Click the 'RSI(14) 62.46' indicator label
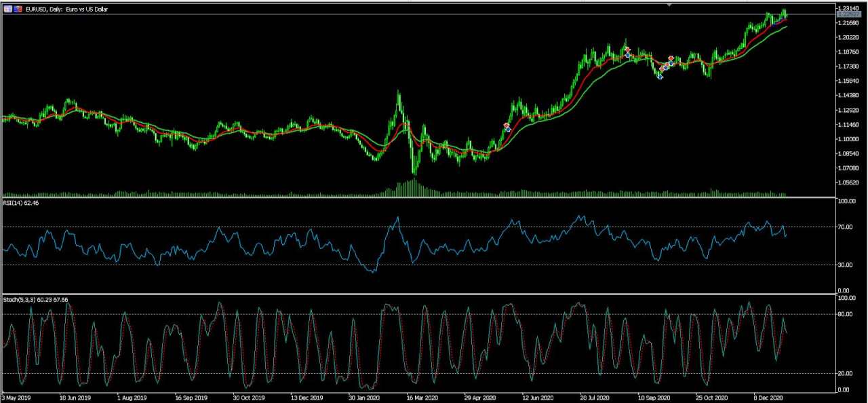 (x=20, y=202)
